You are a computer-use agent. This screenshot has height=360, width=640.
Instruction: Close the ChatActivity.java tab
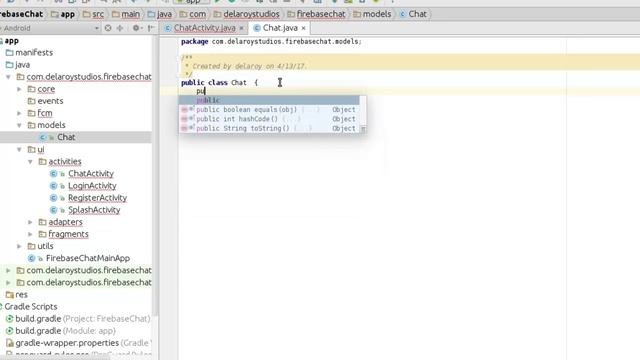click(241, 28)
